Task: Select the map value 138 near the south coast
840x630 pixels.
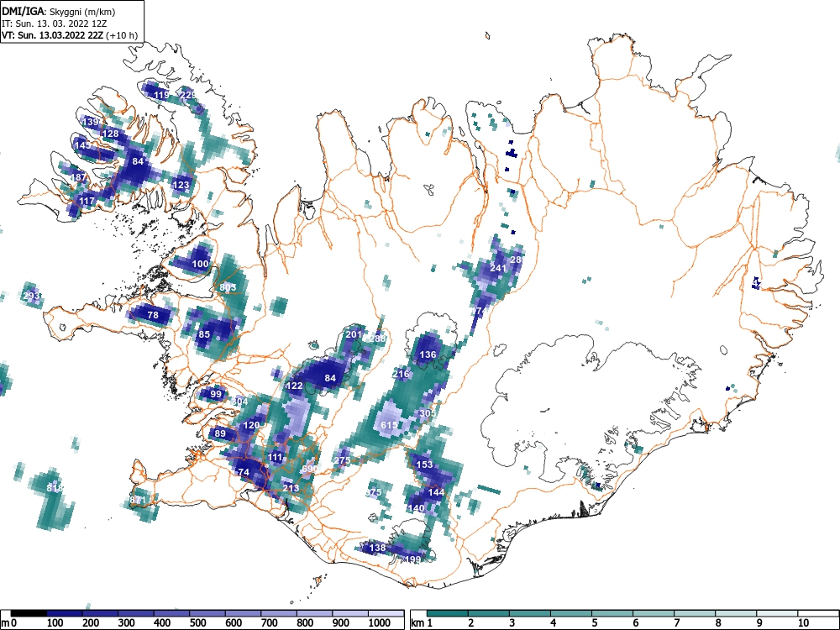Action: (378, 548)
